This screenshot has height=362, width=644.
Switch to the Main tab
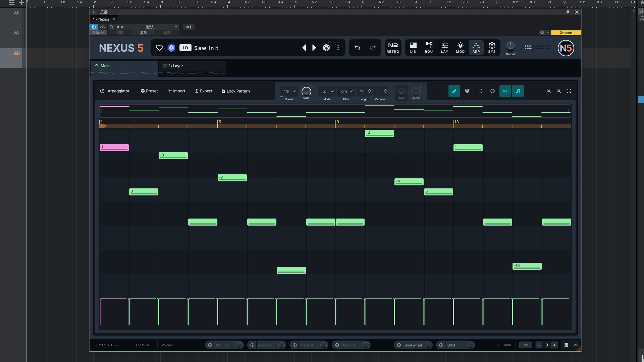pos(124,68)
